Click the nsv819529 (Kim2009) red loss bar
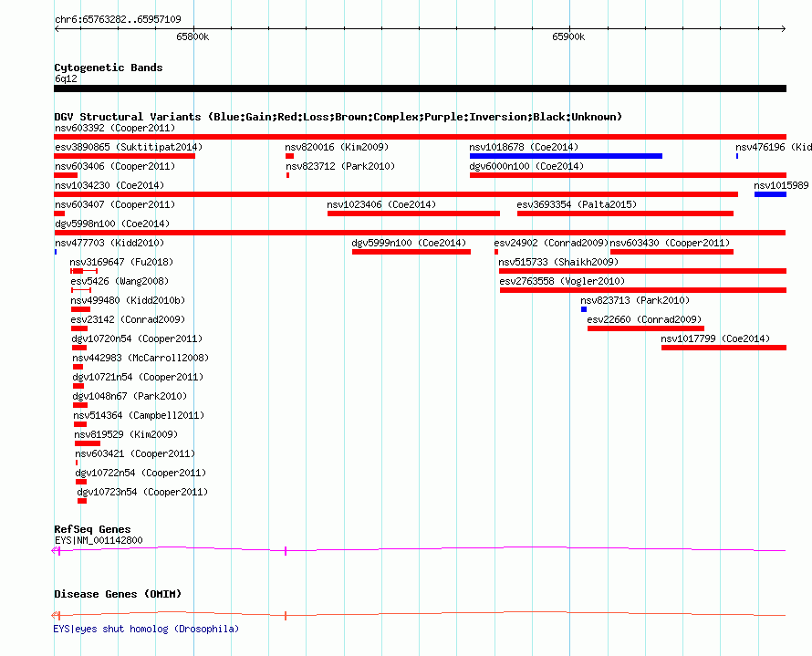Viewport: 812px width, 656px height. (88, 443)
